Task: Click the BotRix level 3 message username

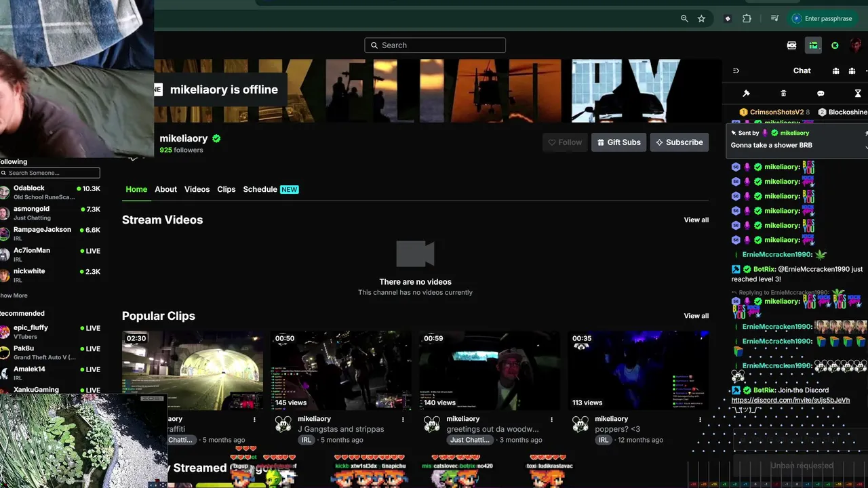Action: pyautogui.click(x=764, y=269)
